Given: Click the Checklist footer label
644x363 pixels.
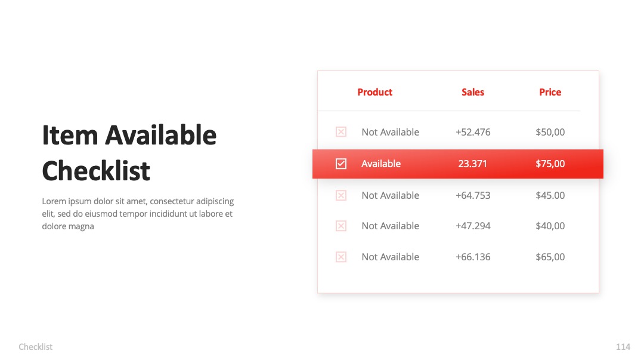Looking at the screenshot, I should (x=35, y=347).
